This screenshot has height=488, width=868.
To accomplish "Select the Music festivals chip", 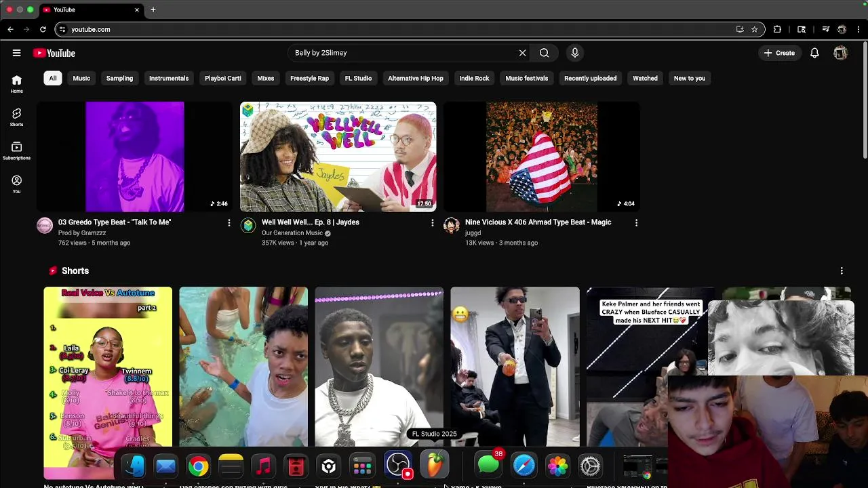I will (526, 78).
